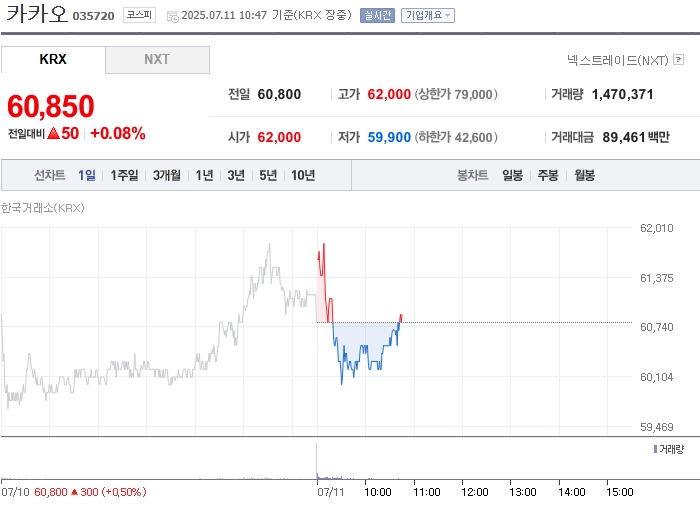Select the 5년 line chart period
The height and width of the screenshot is (515, 700).
coord(268,175)
